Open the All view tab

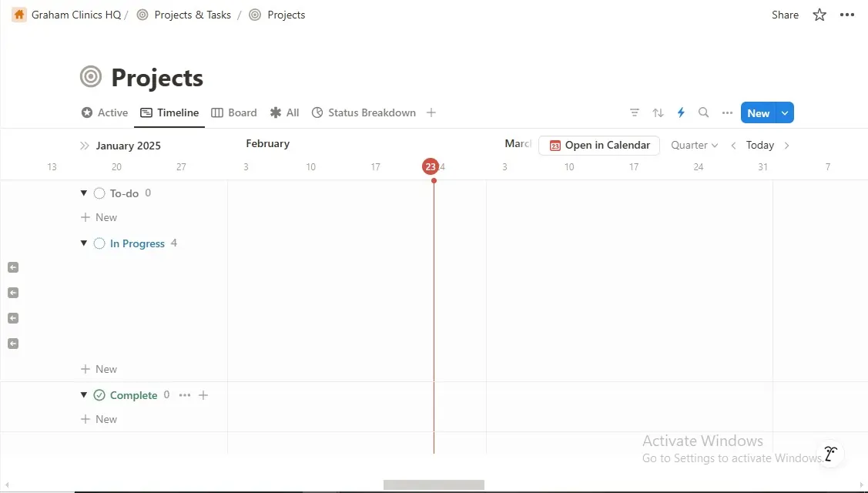(284, 112)
